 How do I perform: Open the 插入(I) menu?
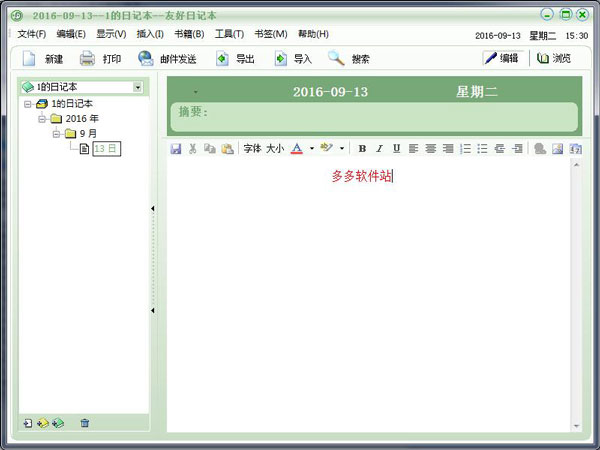(150, 34)
